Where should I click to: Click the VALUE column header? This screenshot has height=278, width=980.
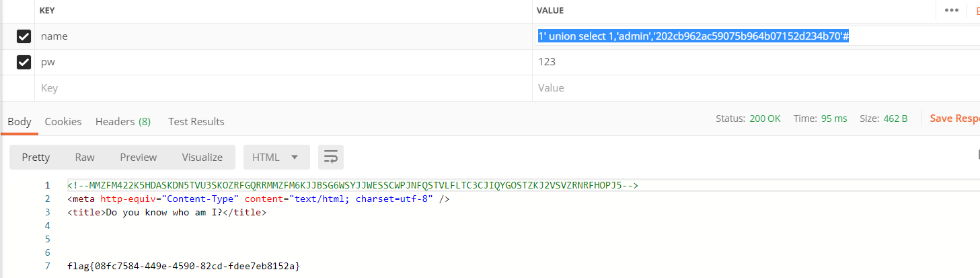click(550, 11)
